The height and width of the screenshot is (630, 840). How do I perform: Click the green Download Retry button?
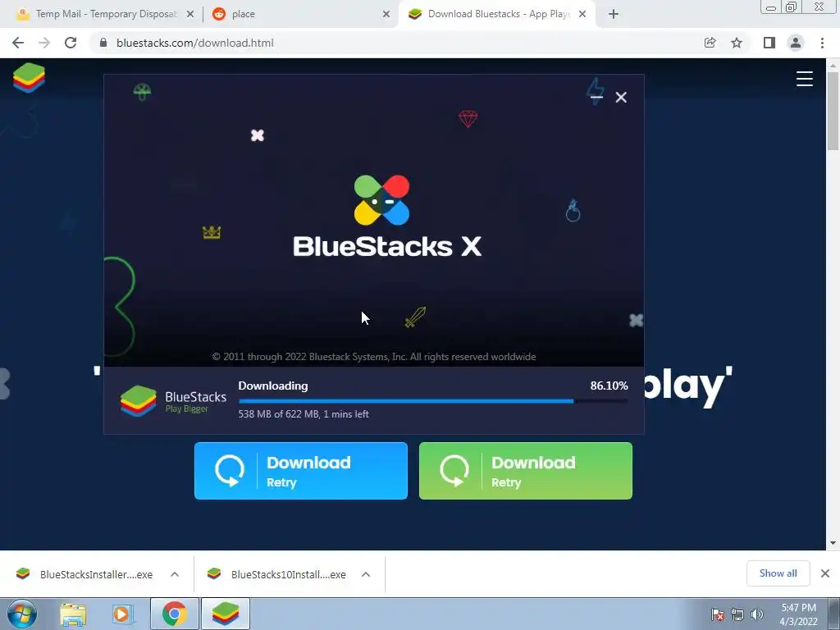(526, 471)
